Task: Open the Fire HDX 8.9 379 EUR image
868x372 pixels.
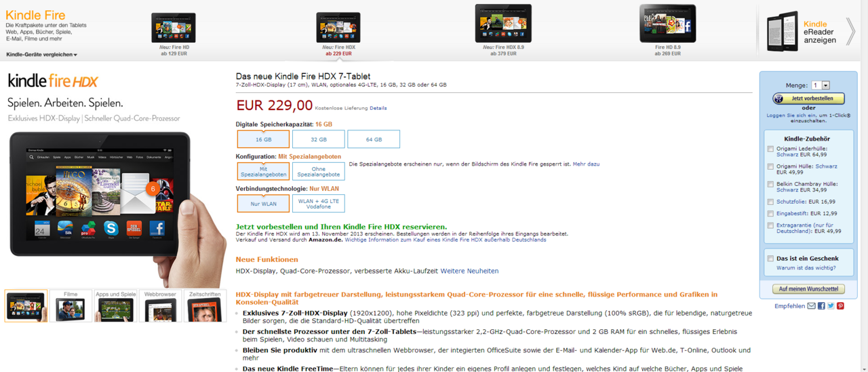Action: (503, 23)
